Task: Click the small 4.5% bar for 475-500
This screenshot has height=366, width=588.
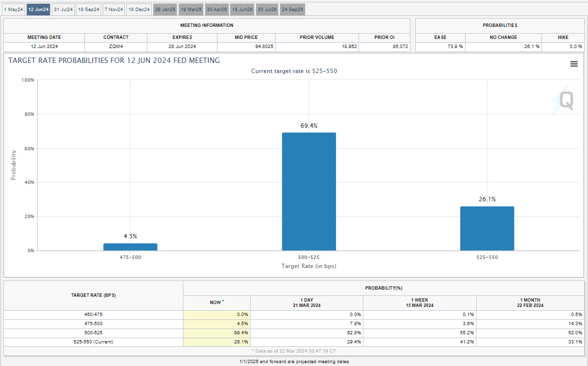Action: [x=130, y=247]
